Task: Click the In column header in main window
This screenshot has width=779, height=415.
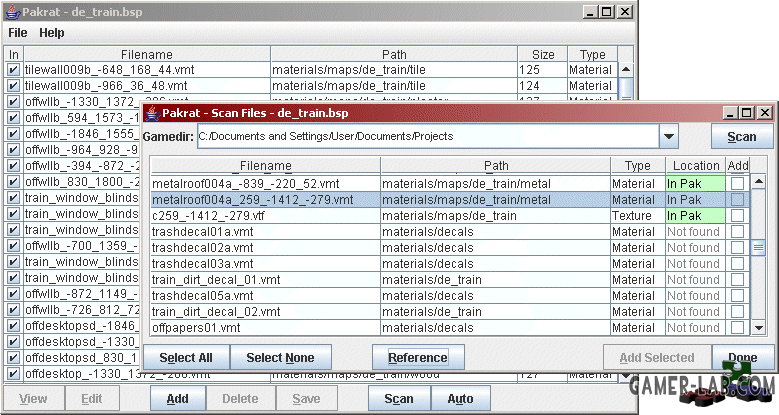Action: tap(13, 54)
